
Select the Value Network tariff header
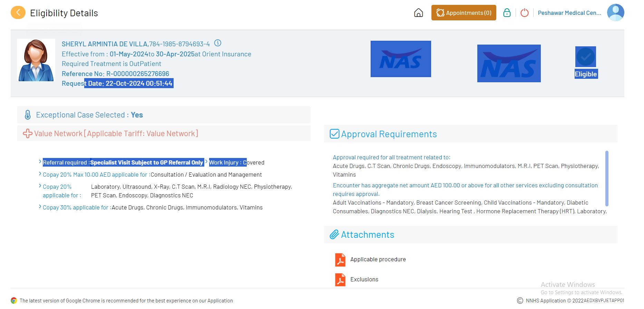point(116,133)
